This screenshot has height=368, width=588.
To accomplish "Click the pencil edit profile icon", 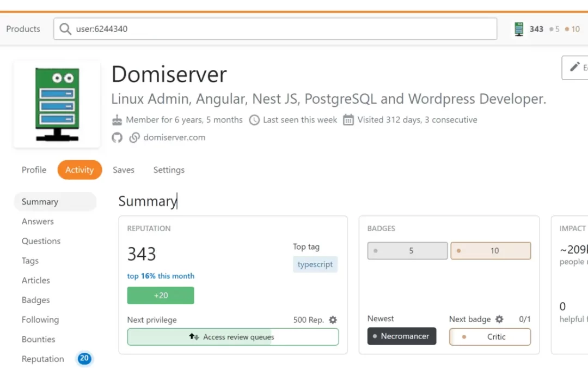I will coord(574,67).
